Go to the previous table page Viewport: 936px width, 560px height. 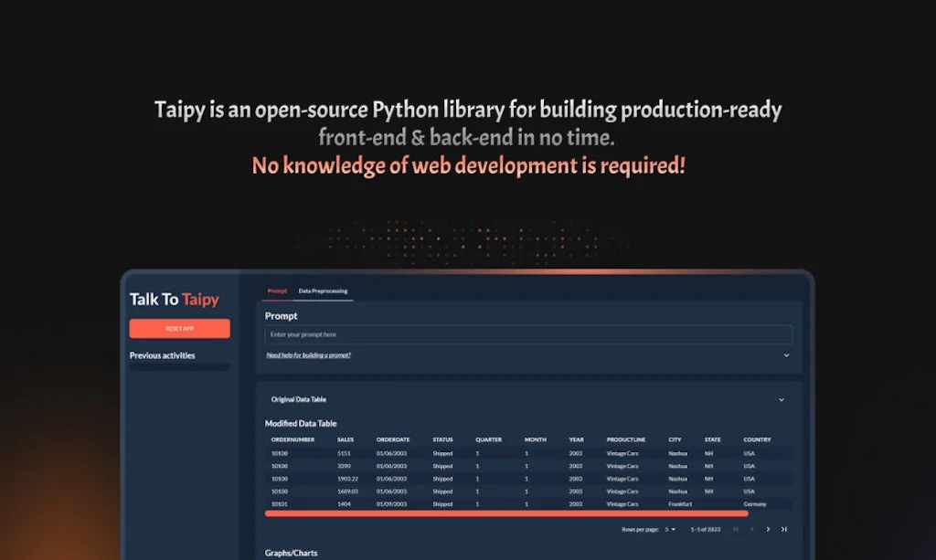750,528
